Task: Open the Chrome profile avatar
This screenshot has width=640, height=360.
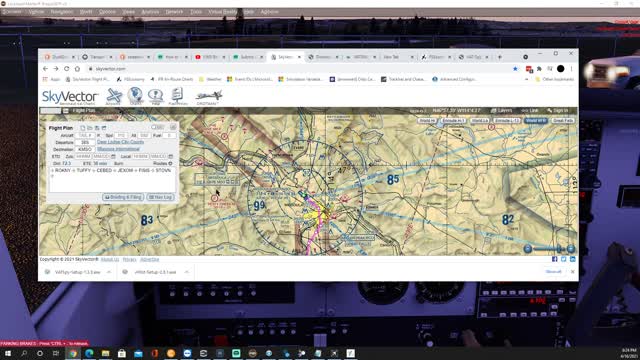Action: tap(561, 69)
